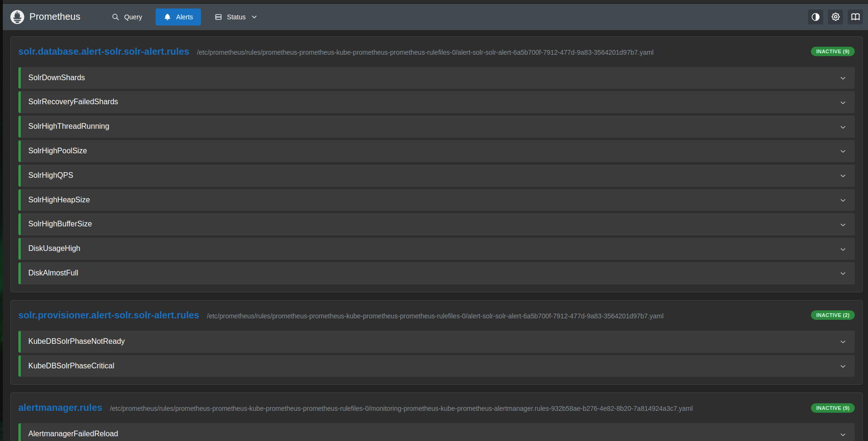
Task: Open the settings gear icon
Action: point(835,17)
